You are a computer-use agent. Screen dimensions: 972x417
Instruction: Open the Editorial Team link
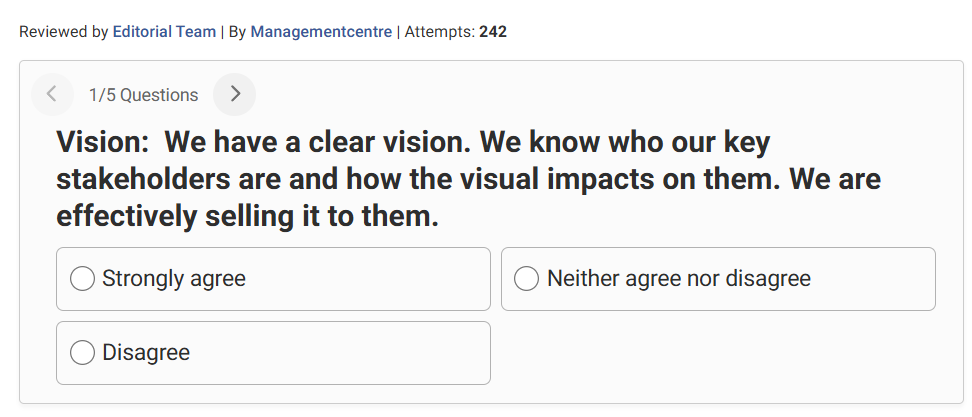pyautogui.click(x=164, y=32)
